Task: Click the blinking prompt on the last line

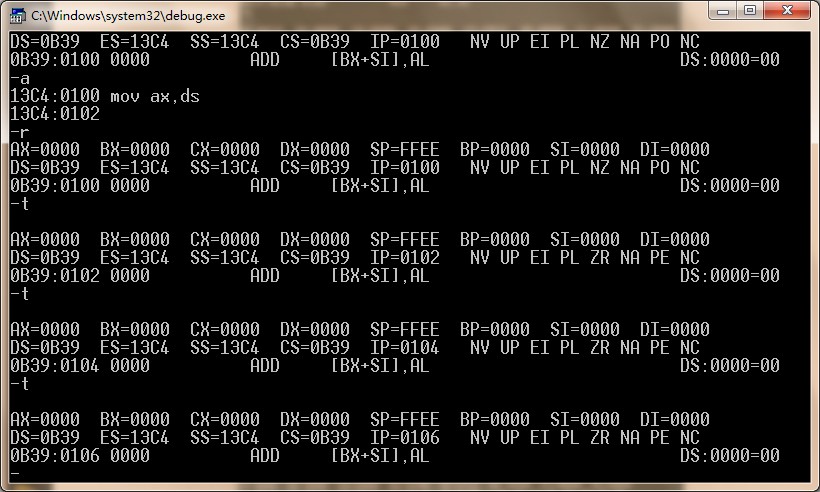Action: pos(14,474)
